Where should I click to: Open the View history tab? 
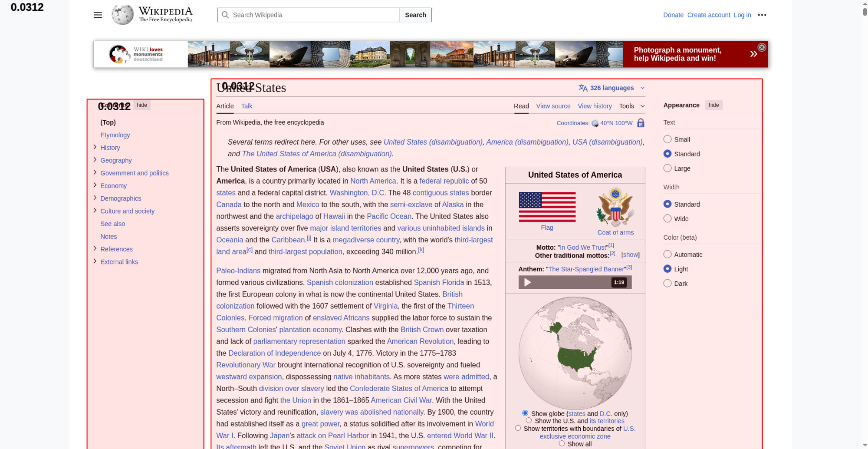595,106
